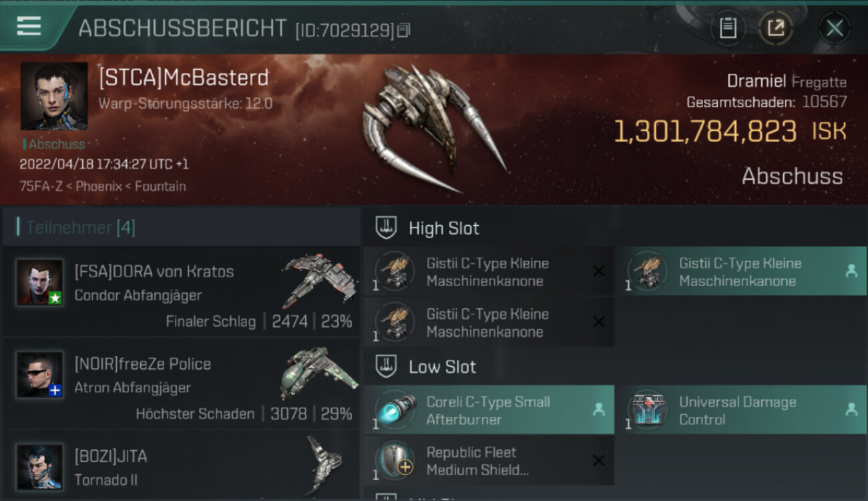This screenshot has height=501, width=868.
Task: Select the JITA Tornado II participant
Action: (x=181, y=465)
